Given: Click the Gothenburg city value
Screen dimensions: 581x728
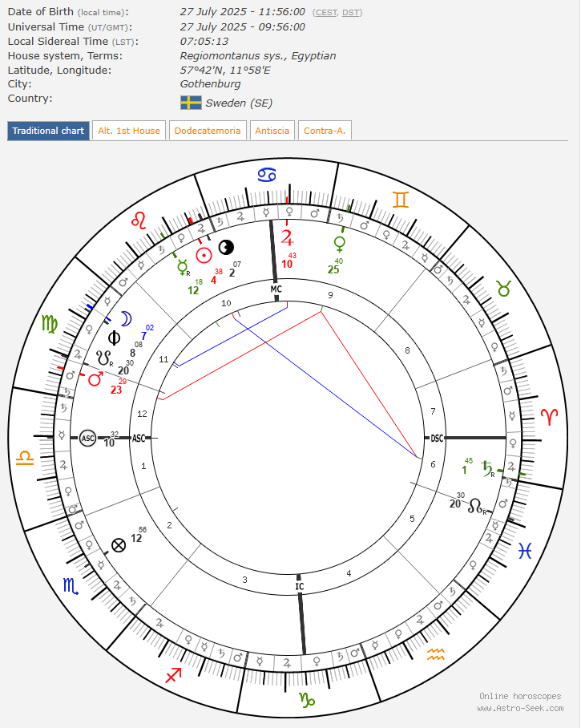Looking at the screenshot, I should (210, 84).
